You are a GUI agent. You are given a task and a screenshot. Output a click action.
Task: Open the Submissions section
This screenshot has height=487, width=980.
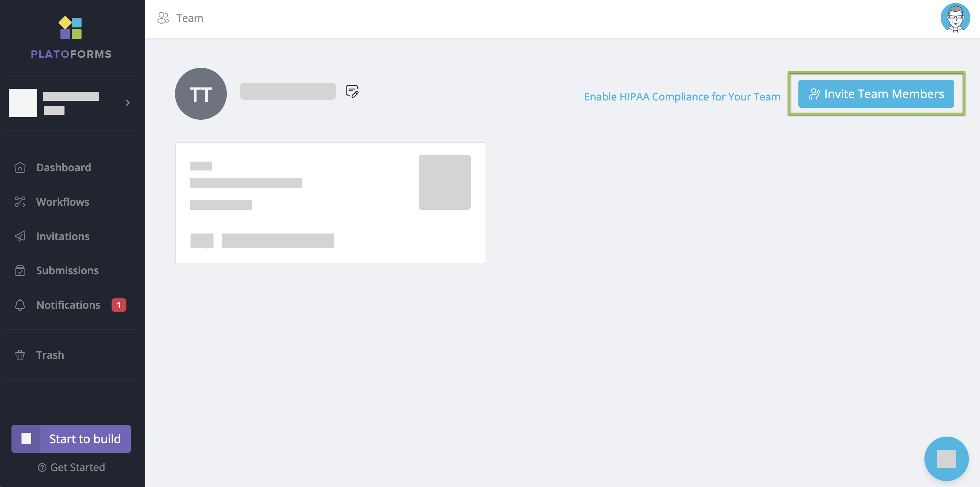[x=67, y=270]
